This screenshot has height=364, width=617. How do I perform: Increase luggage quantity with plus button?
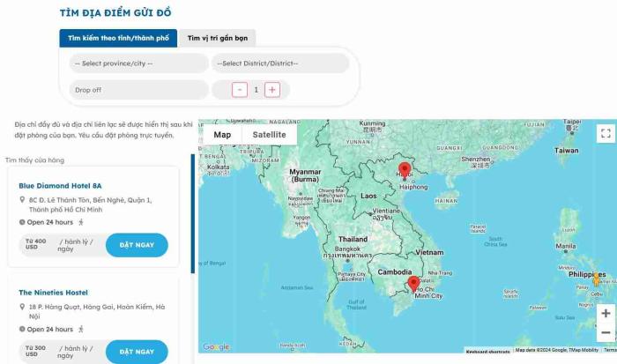[272, 90]
